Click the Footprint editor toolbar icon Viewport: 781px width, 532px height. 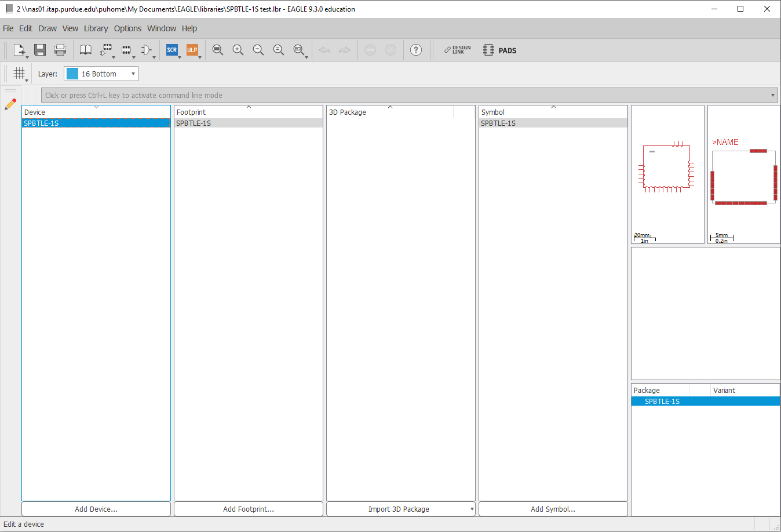(x=126, y=50)
